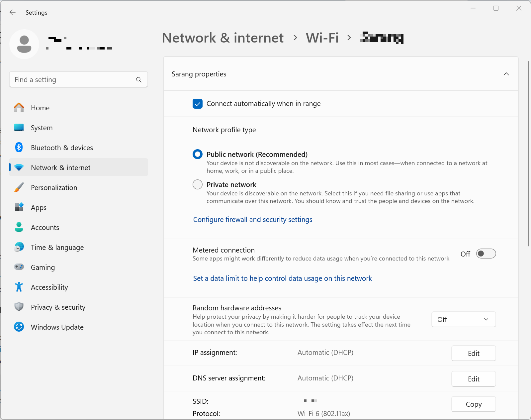Go back using the back arrow

pyautogui.click(x=13, y=12)
